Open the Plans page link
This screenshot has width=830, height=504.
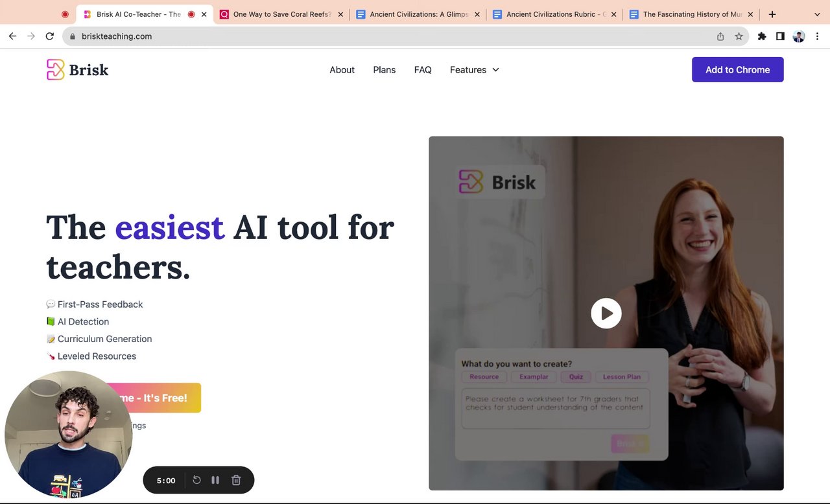coord(385,70)
